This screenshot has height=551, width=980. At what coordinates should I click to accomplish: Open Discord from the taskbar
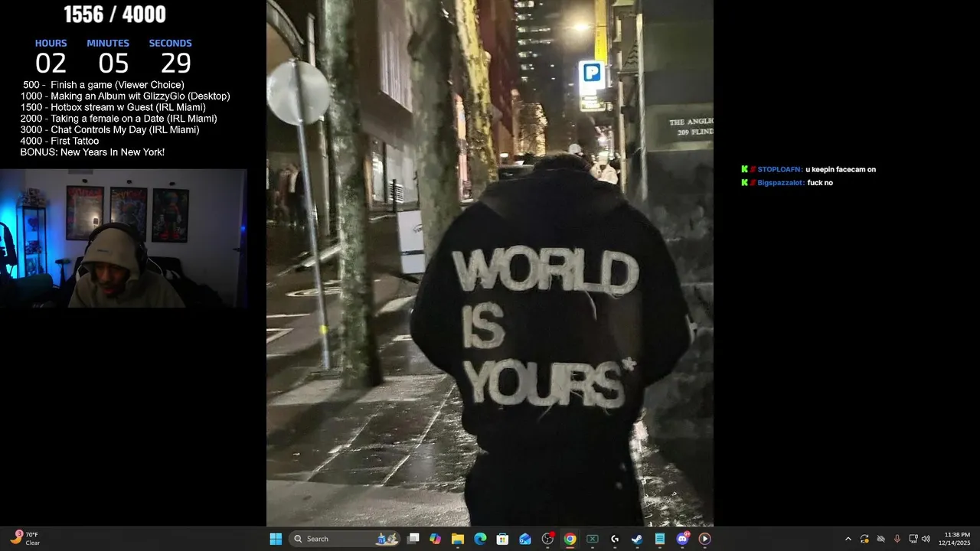[682, 539]
